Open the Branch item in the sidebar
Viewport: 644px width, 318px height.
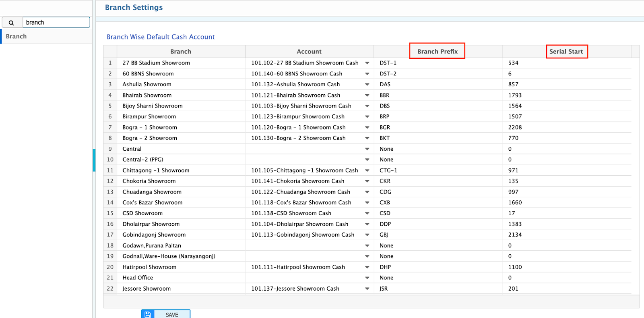pos(17,36)
